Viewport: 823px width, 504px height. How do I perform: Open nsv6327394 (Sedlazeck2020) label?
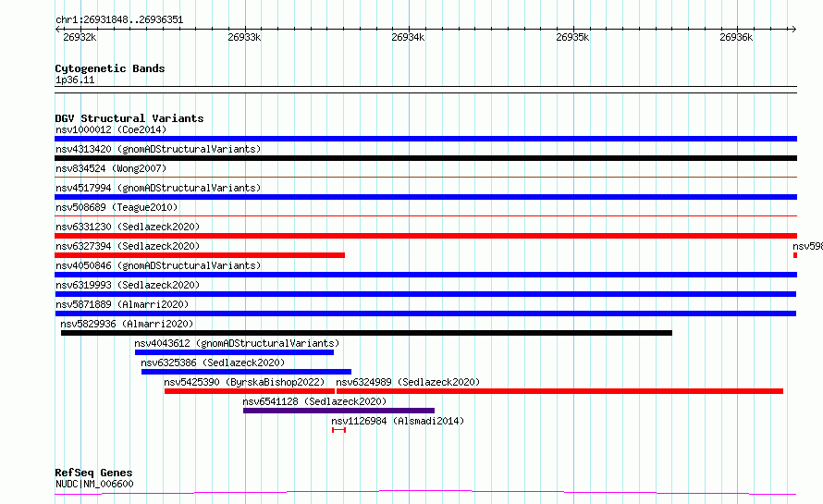[x=128, y=246]
